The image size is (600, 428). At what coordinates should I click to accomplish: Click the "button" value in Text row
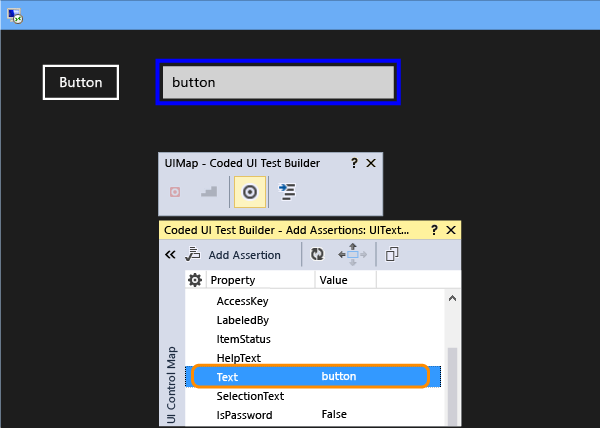click(339, 376)
